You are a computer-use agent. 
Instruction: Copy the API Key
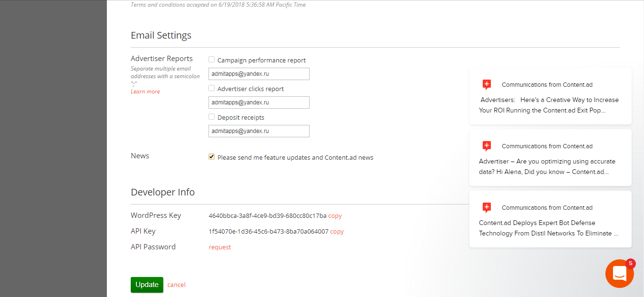(x=337, y=232)
